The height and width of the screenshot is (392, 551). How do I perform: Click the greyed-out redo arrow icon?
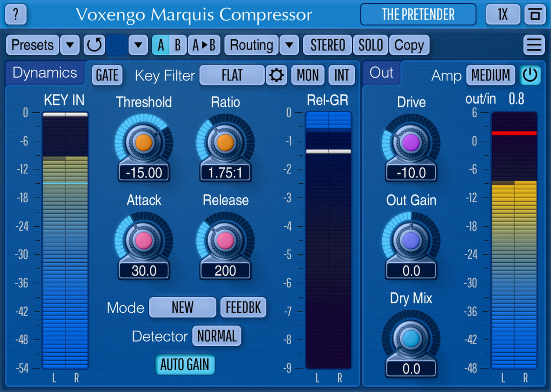click(x=117, y=45)
